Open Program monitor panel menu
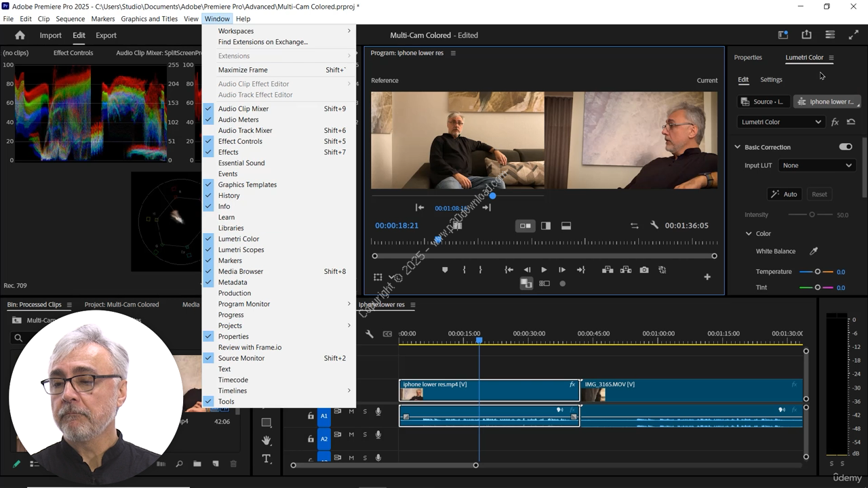The height and width of the screenshot is (488, 868). (x=453, y=53)
